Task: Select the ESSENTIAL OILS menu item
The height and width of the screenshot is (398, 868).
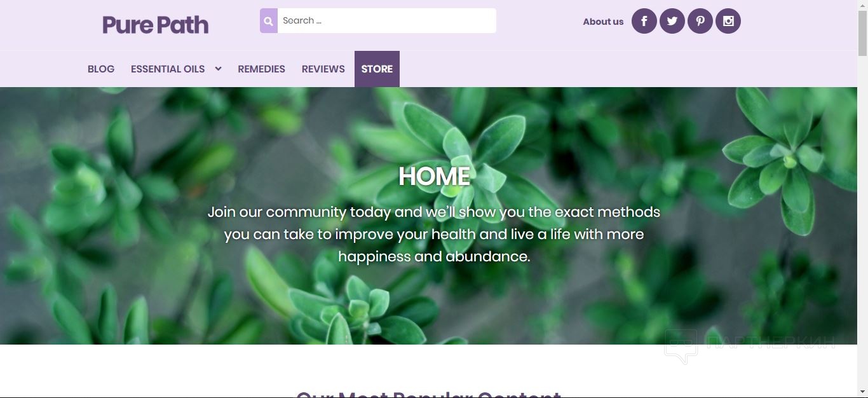Action: click(168, 69)
